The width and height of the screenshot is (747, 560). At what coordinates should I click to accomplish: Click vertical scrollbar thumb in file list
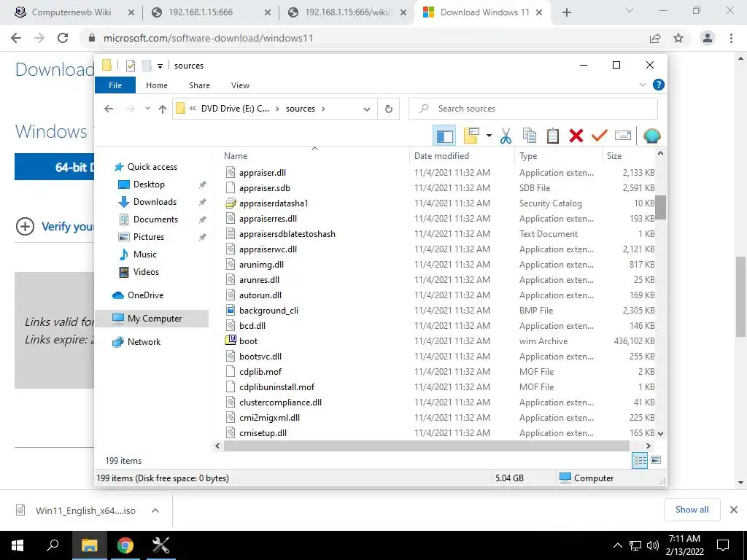coord(660,207)
